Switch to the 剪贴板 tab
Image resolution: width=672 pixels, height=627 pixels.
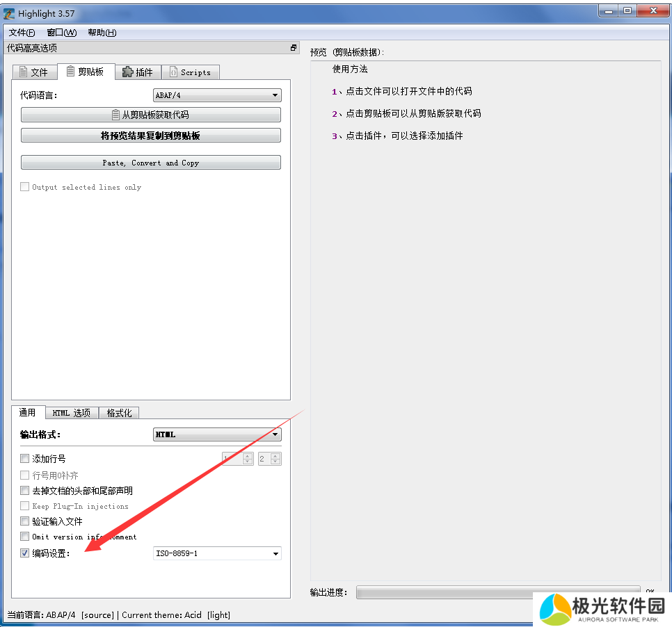[x=86, y=72]
